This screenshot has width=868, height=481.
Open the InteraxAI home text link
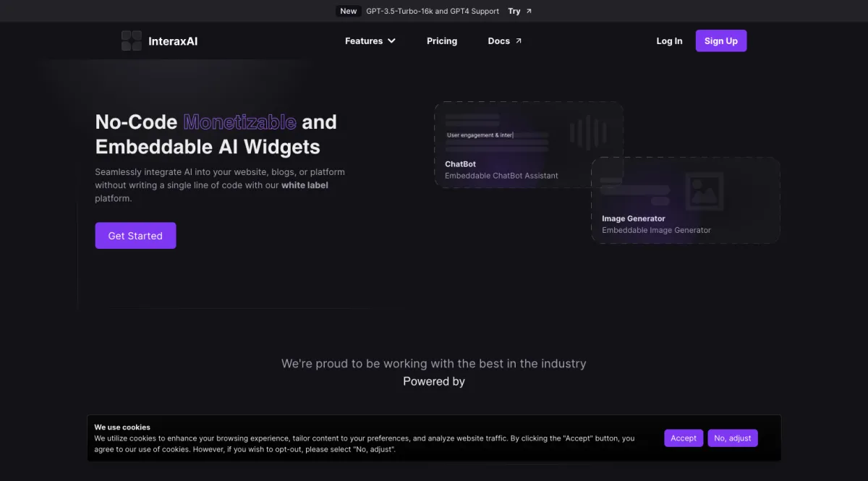pyautogui.click(x=173, y=41)
